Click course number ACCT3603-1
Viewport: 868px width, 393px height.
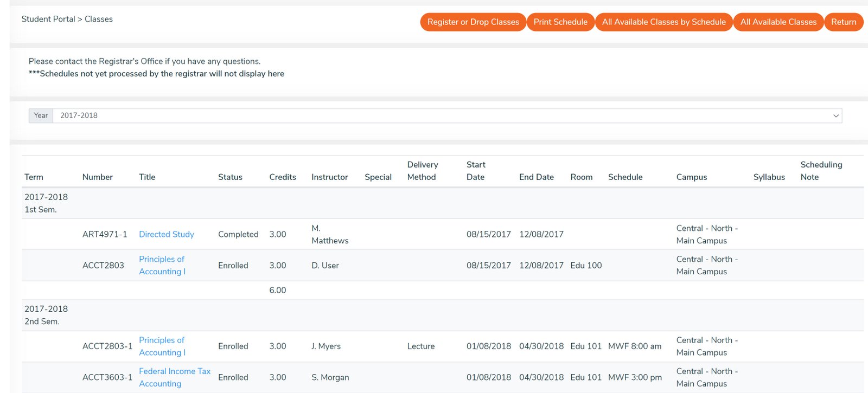click(x=107, y=377)
